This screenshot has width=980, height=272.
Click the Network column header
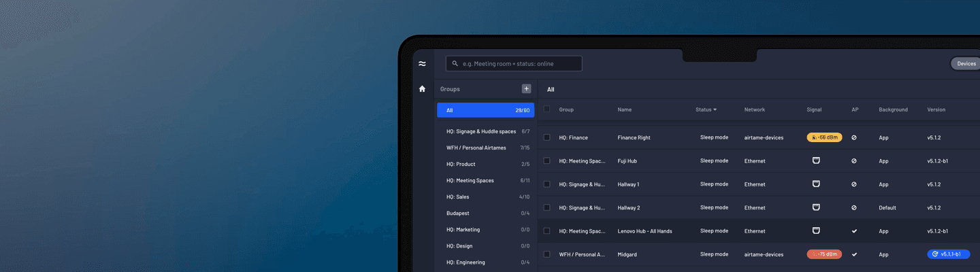pos(755,109)
